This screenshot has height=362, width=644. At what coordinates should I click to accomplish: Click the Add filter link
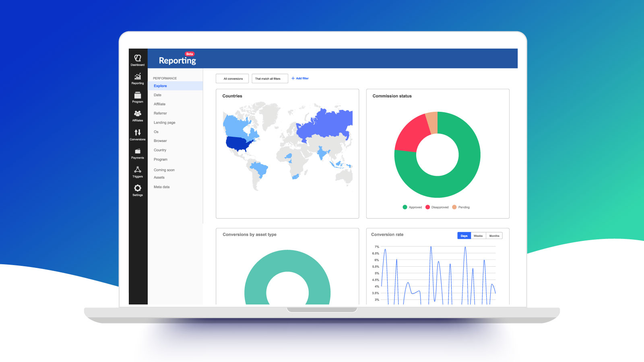(300, 78)
